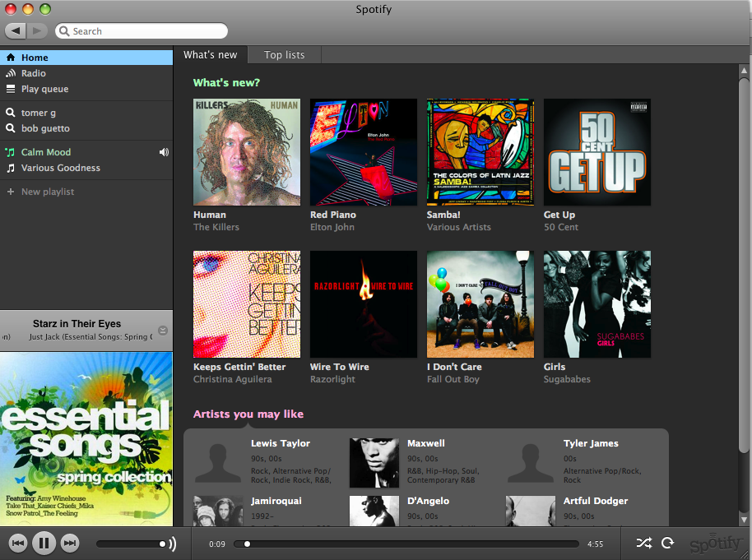Screen dimensions: 752x560
Task: Click the round icon beside Starz in Their Eyes
Action: tap(163, 331)
